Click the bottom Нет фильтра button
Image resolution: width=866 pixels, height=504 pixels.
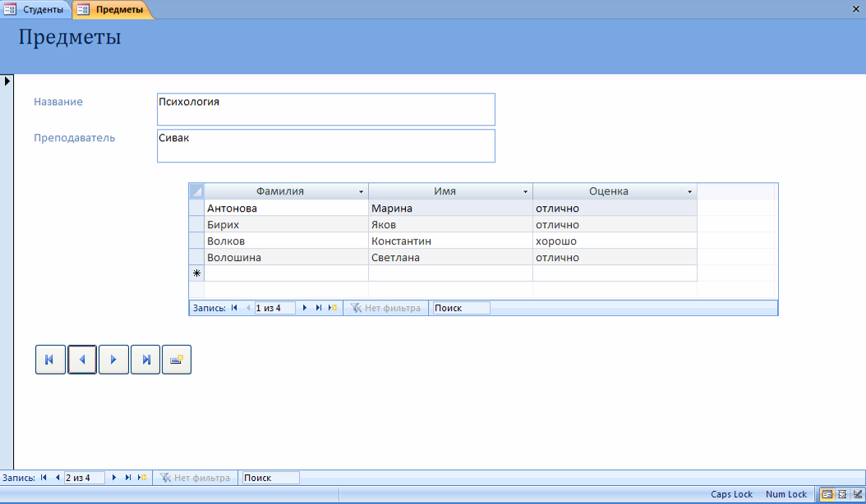click(195, 478)
